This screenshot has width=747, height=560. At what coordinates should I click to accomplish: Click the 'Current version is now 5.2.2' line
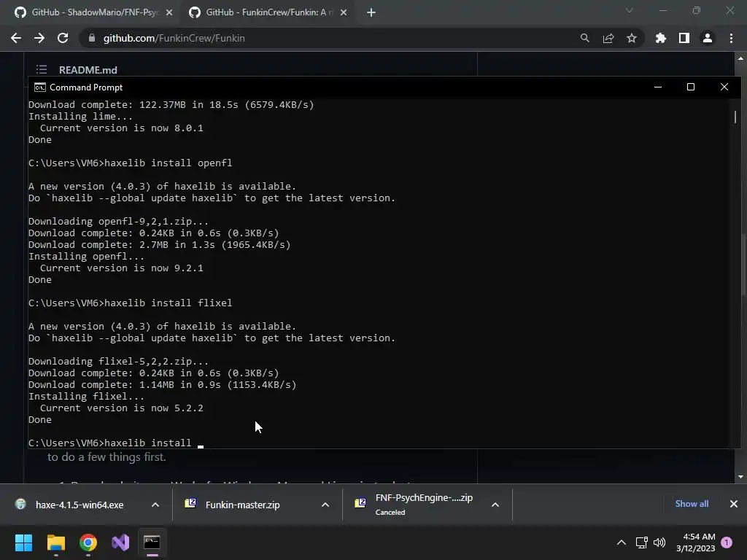(122, 408)
